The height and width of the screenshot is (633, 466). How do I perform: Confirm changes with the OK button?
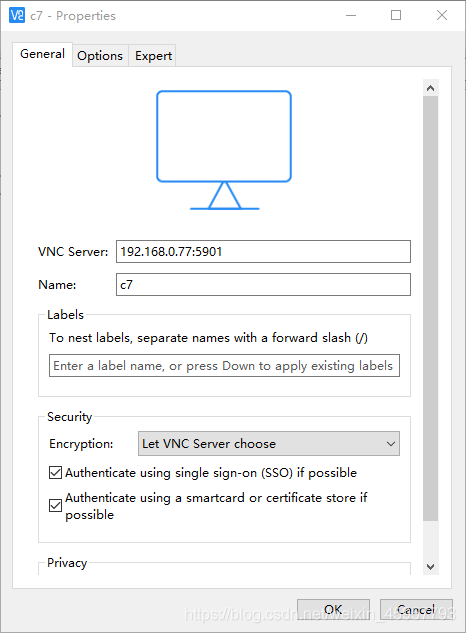pyautogui.click(x=333, y=609)
